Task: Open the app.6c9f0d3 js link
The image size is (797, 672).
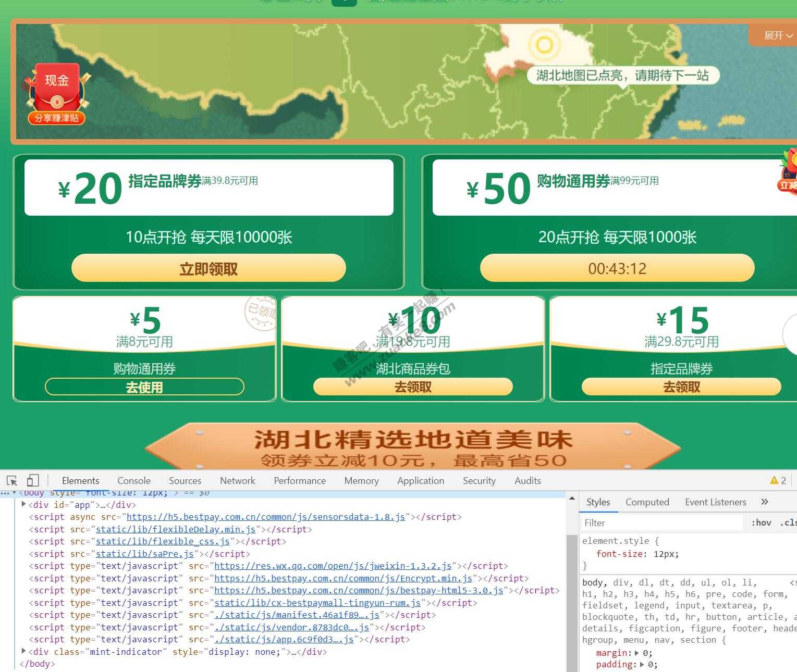Action: (x=284, y=639)
